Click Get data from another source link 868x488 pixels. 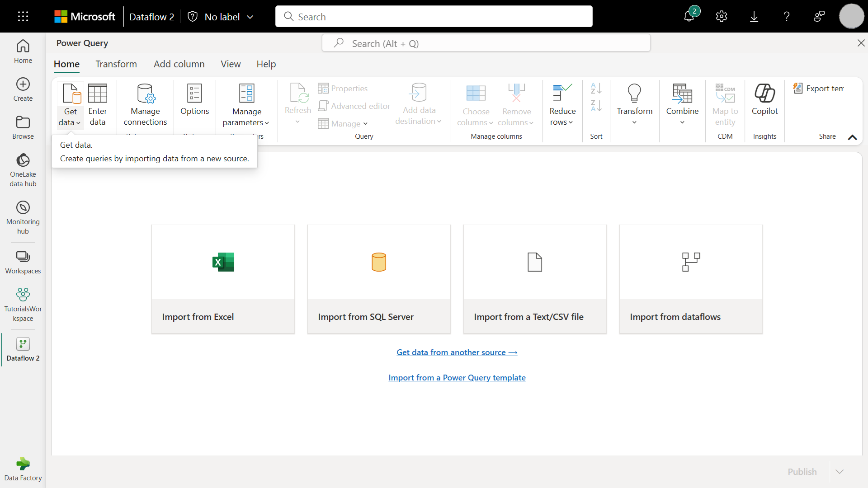[457, 352]
